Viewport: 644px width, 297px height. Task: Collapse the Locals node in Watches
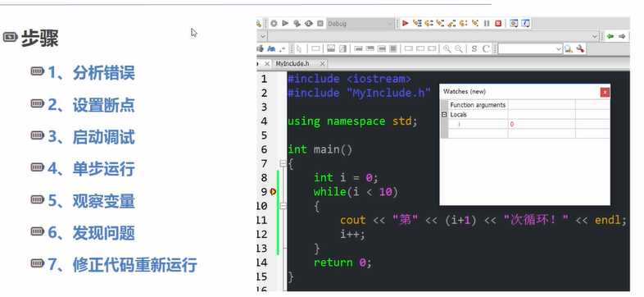pos(444,115)
